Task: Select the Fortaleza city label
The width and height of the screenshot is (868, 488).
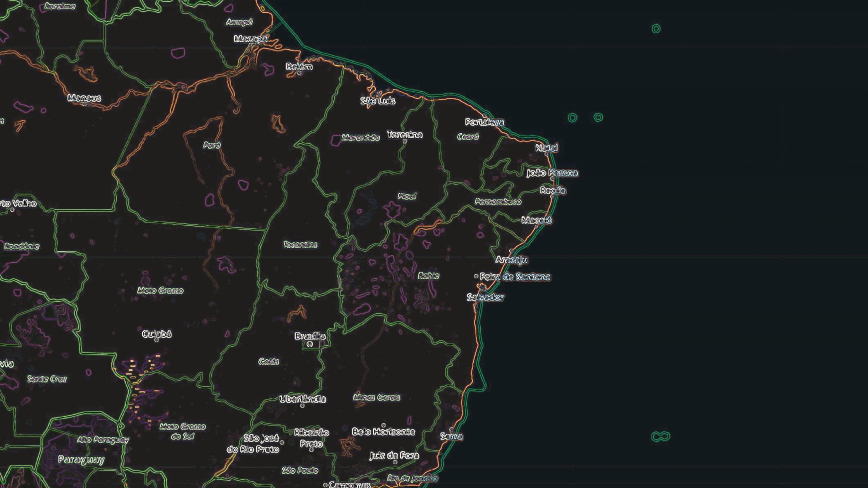Action: 484,122
